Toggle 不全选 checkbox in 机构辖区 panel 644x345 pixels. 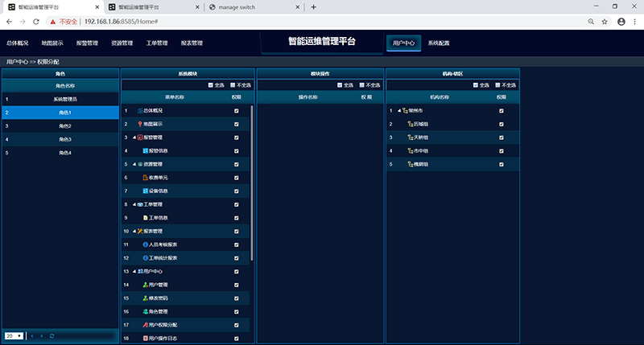498,84
